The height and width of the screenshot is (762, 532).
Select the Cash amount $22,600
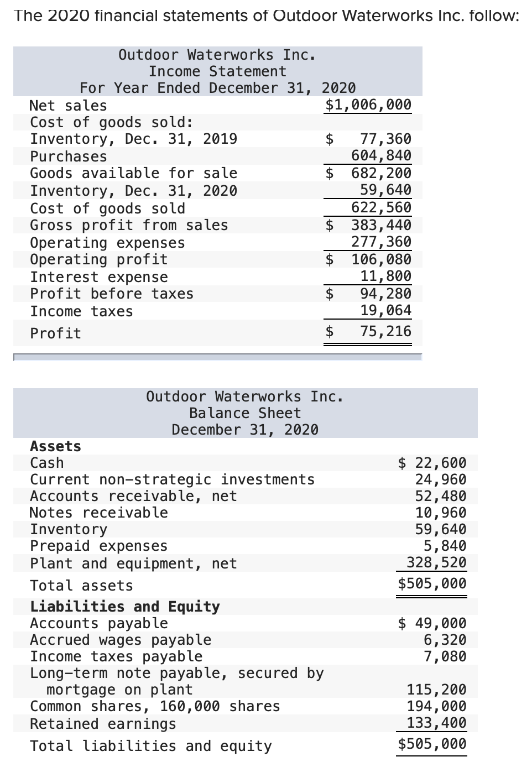[x=432, y=463]
